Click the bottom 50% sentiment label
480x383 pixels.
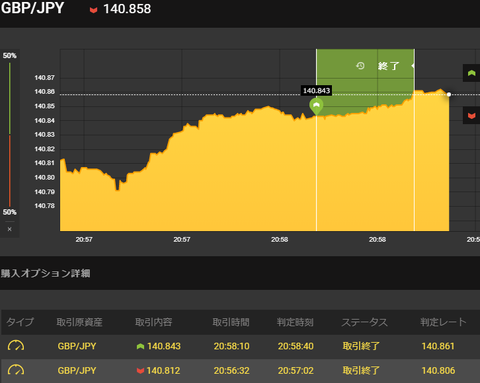click(10, 212)
